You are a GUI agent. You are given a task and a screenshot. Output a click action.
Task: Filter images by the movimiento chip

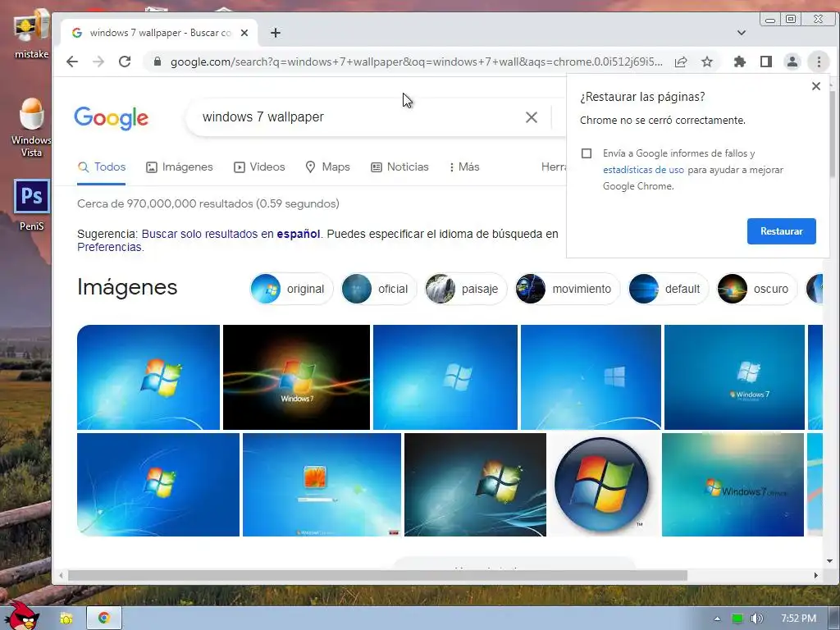[568, 289]
